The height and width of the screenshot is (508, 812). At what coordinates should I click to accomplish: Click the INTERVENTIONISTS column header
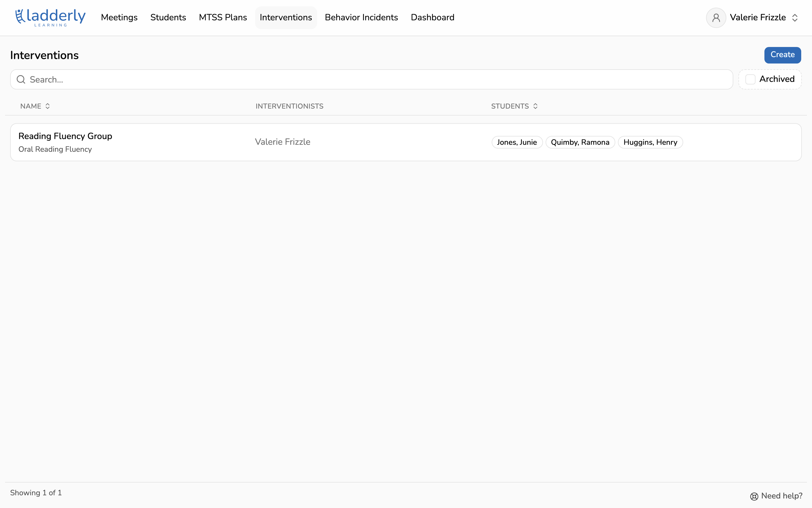coord(289,106)
